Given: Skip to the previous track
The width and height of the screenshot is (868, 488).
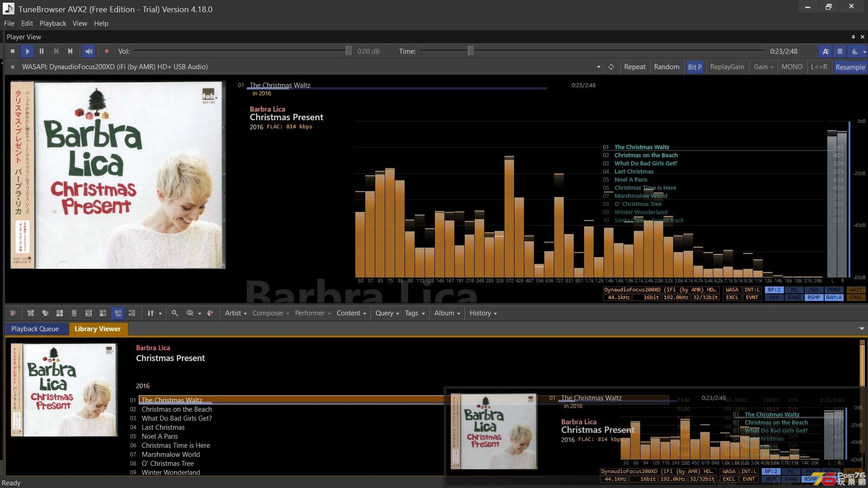Looking at the screenshot, I should (56, 52).
